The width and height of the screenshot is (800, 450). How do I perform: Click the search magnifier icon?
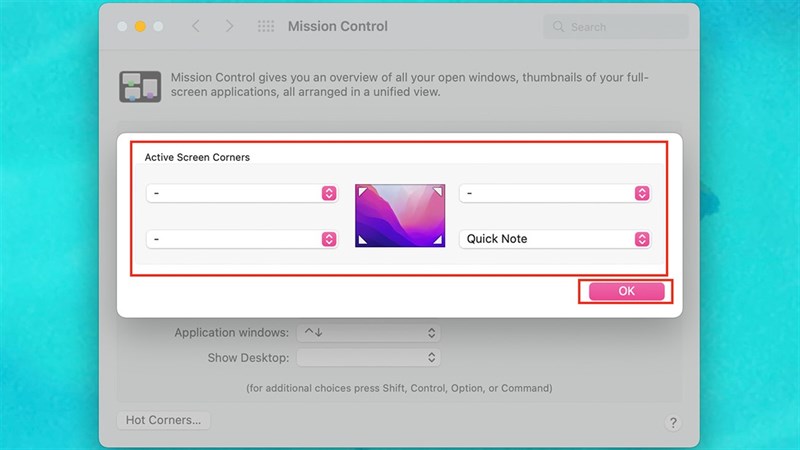558,27
